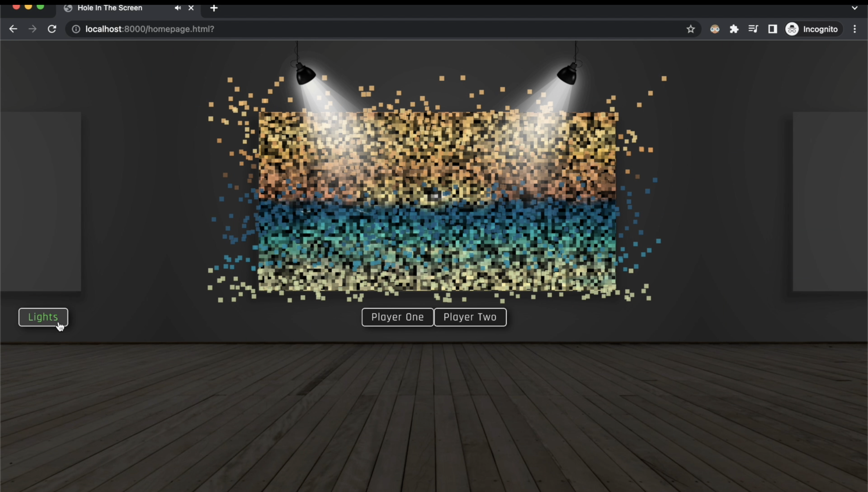The height and width of the screenshot is (492, 868).
Task: Toggle the Lights button
Action: tap(43, 317)
